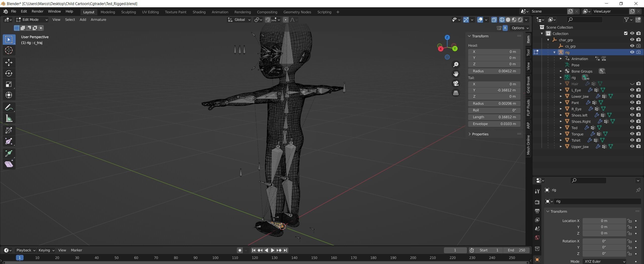Image resolution: width=644 pixels, height=264 pixels.
Task: Toggle X-axis mirror in armature options
Action: pyautogui.click(x=505, y=28)
